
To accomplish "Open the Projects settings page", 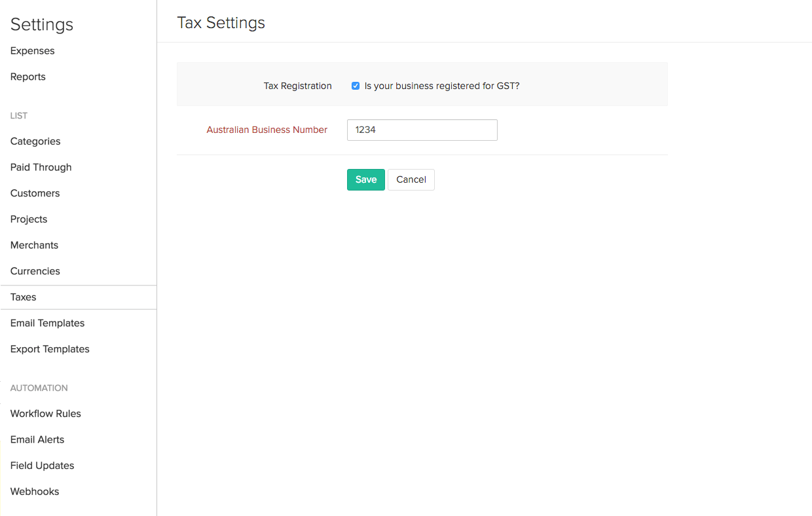I will (x=28, y=219).
